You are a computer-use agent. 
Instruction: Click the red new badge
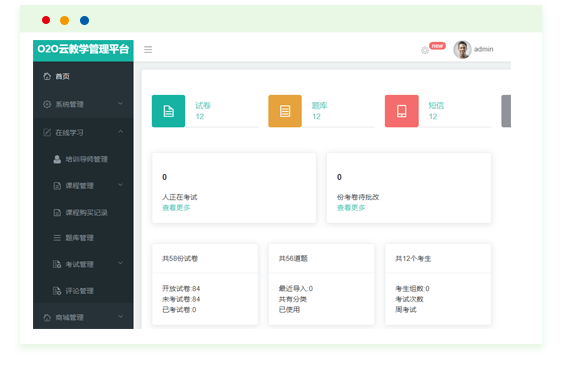coord(437,46)
